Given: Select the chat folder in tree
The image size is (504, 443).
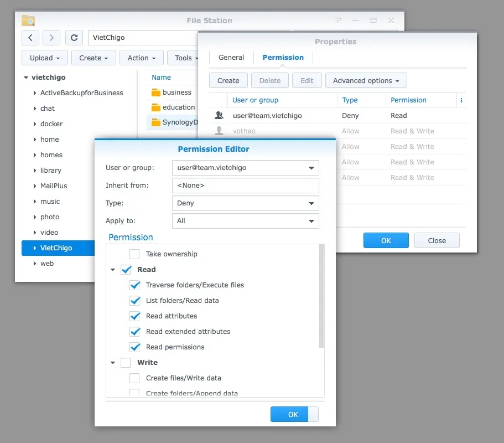Looking at the screenshot, I should point(48,109).
